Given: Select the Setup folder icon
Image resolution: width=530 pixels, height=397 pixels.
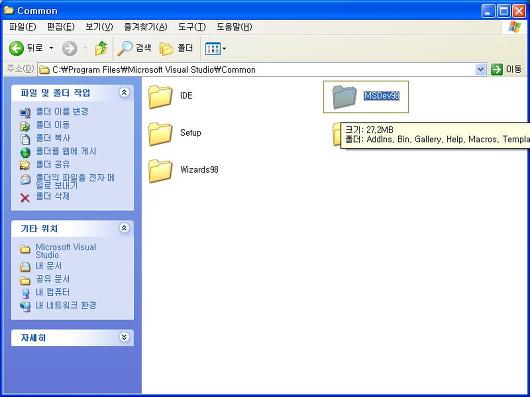Looking at the screenshot, I should [160, 133].
